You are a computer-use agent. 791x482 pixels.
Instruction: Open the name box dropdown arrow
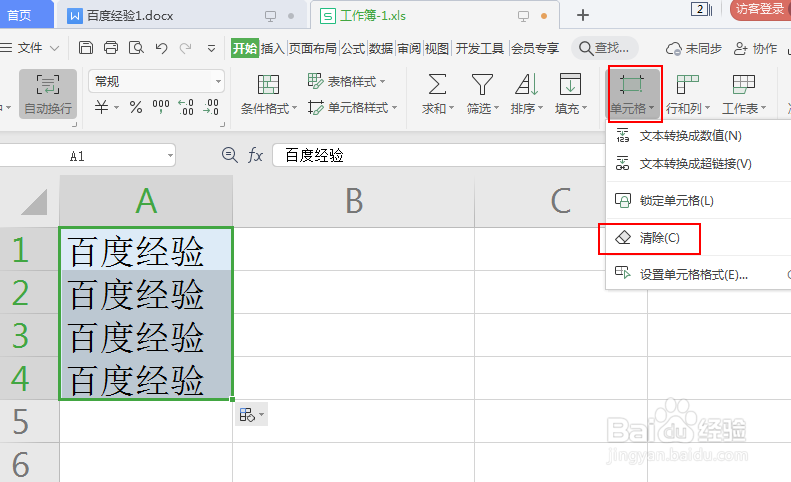tap(170, 156)
